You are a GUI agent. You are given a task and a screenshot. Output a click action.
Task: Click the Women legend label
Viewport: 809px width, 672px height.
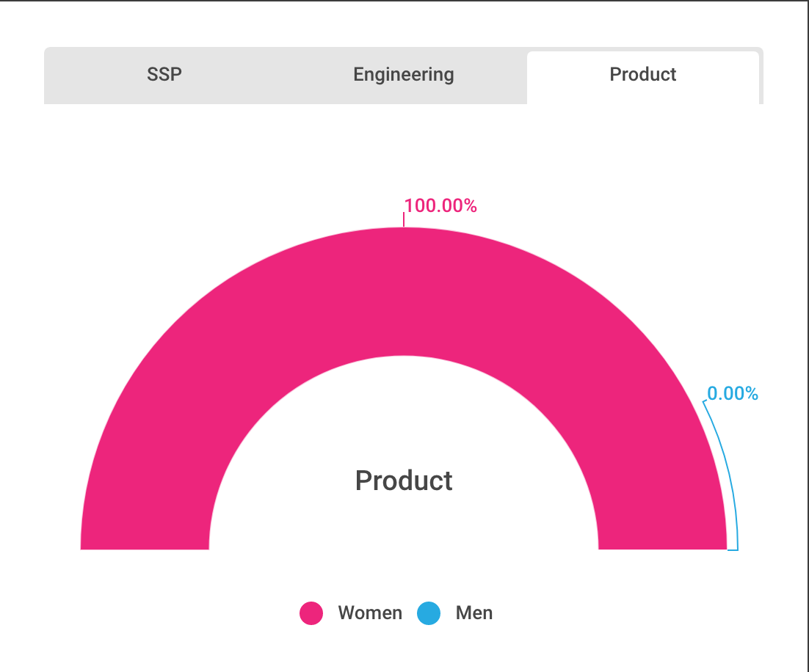pos(370,613)
